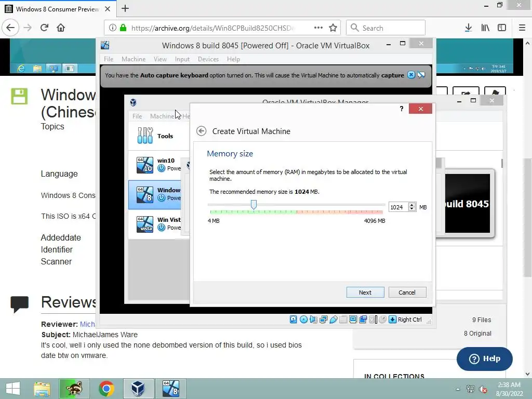Click the archive.org flag item button
The width and height of the screenshot is (532, 399).
[x=495, y=91]
